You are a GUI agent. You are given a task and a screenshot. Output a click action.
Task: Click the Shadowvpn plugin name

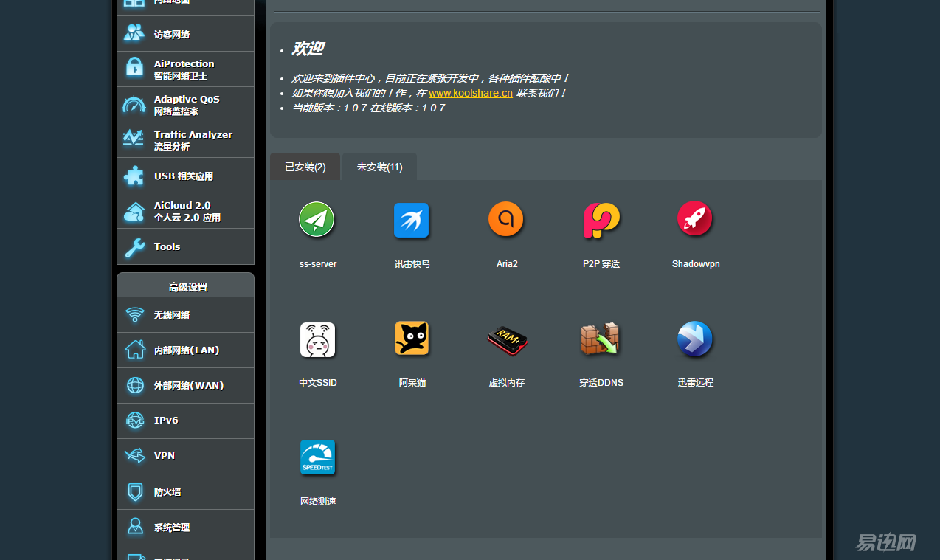696,264
